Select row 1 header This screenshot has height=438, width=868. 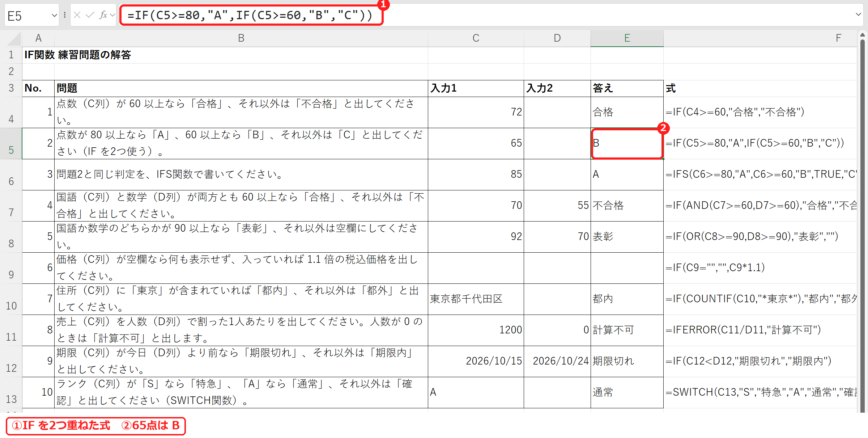click(11, 55)
